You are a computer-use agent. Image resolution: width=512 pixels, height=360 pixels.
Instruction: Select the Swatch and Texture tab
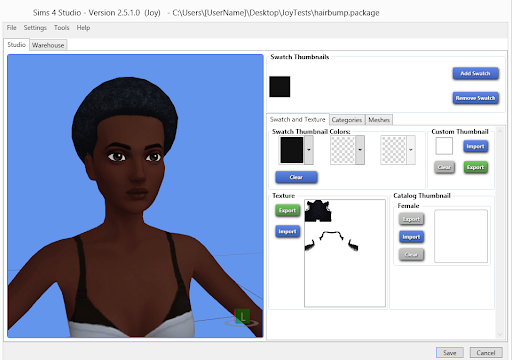297,119
